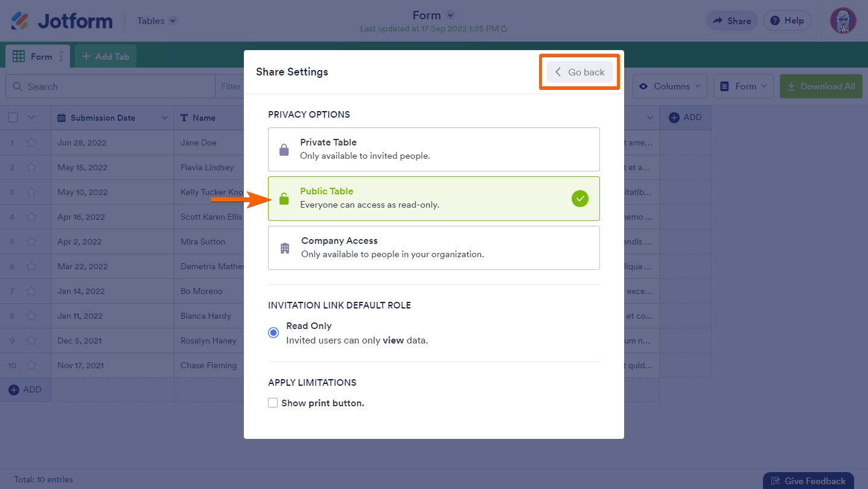Click the plus ADD column button
Screen dimensions: 868x489
click(685, 118)
